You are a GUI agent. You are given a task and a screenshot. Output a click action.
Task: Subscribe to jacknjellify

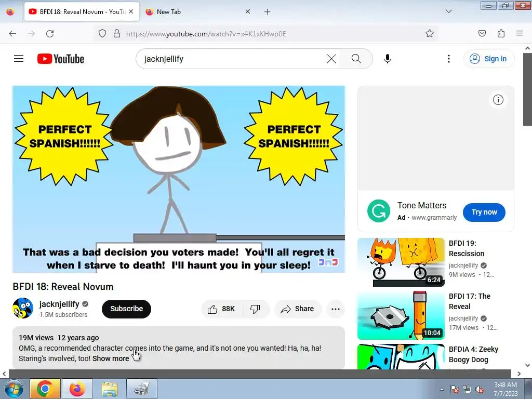pyautogui.click(x=126, y=309)
